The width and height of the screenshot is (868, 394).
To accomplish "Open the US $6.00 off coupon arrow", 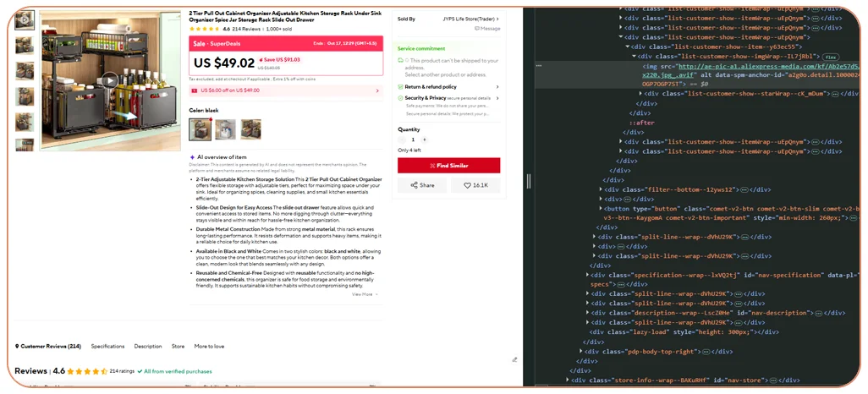I will click(x=377, y=90).
